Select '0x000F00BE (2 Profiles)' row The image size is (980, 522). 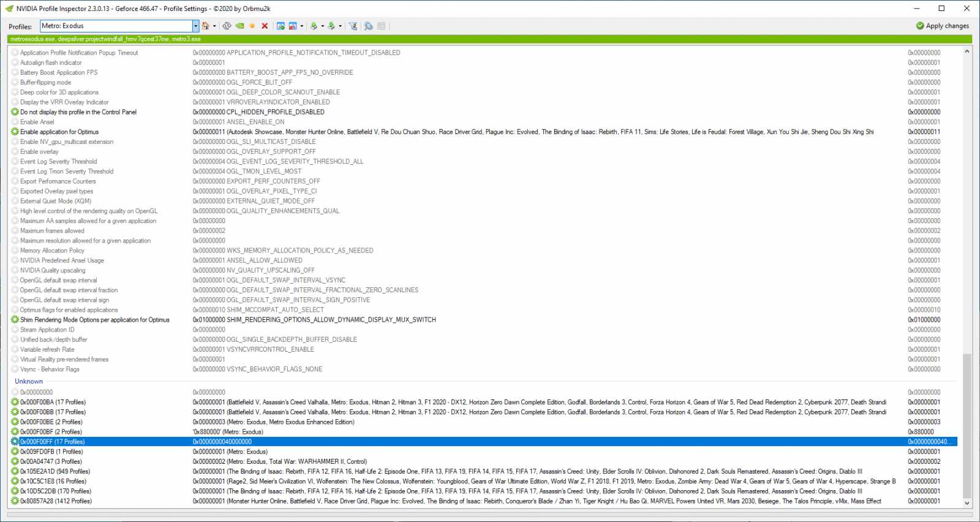tap(484, 422)
